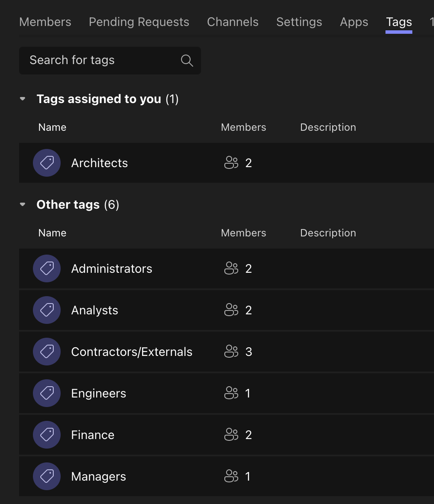This screenshot has height=504, width=434.
Task: Click the Administrators tag icon
Action: [47, 268]
